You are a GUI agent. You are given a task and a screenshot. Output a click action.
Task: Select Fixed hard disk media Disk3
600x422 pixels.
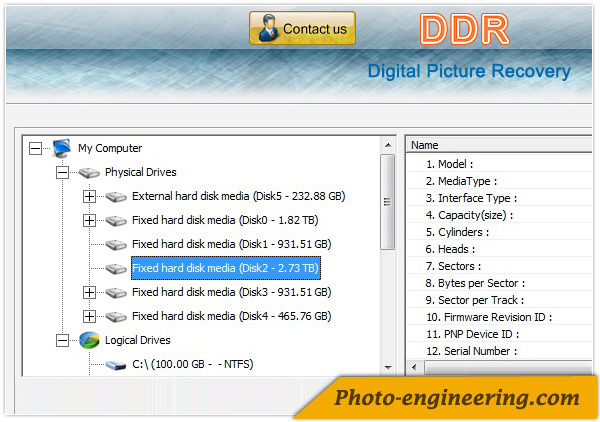(232, 292)
